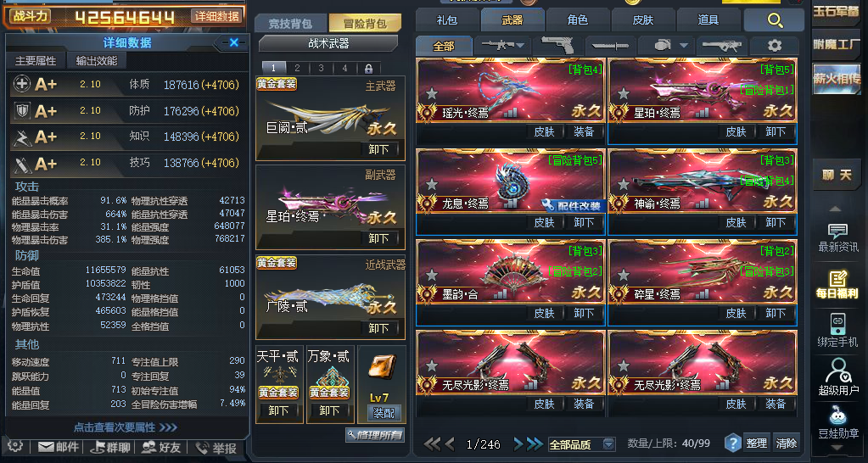Expand the rifle category dropdown arrow
The width and height of the screenshot is (868, 463).
coord(520,45)
